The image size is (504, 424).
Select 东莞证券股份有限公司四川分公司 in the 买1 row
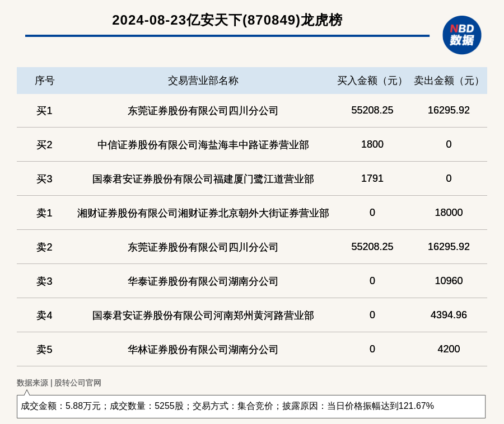pos(203,111)
